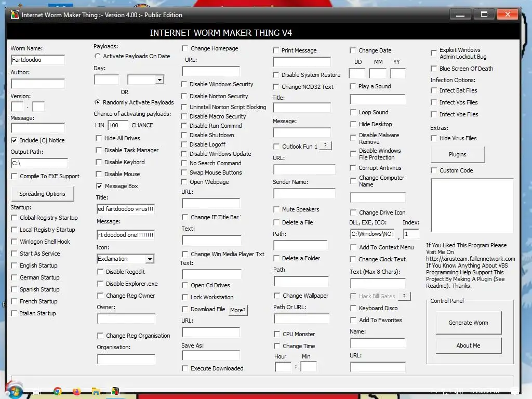
Task: Click the Delete a File Path field
Action: click(x=300, y=245)
